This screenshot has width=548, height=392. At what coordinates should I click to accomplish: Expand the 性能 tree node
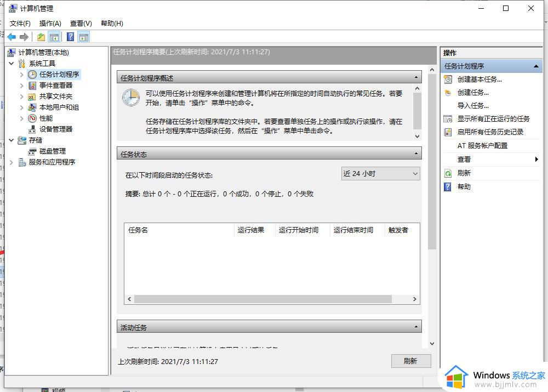pos(22,118)
